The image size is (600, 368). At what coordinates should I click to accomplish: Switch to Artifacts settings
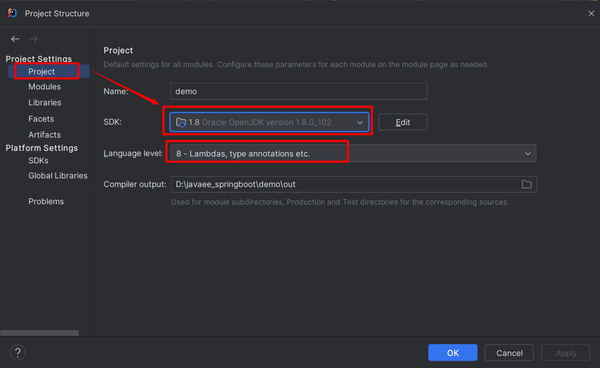(44, 135)
